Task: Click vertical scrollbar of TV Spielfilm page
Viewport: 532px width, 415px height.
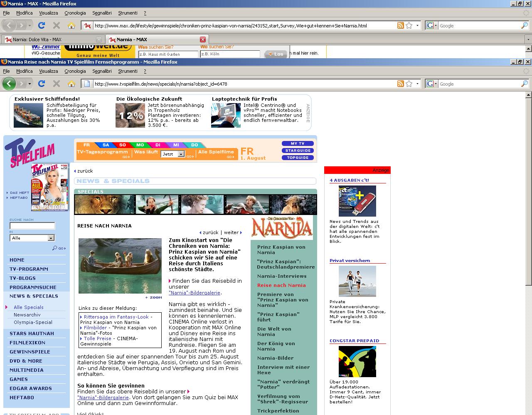Action: coord(528,191)
